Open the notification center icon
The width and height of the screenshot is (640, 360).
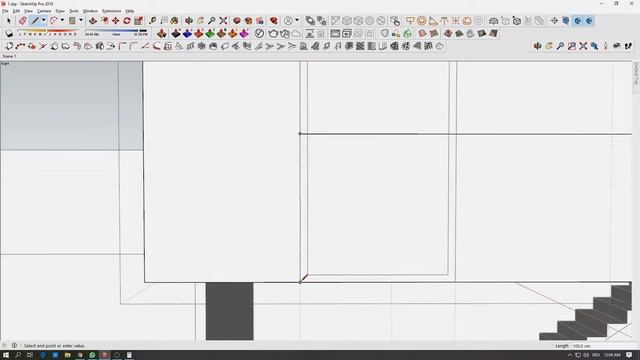click(x=629, y=355)
